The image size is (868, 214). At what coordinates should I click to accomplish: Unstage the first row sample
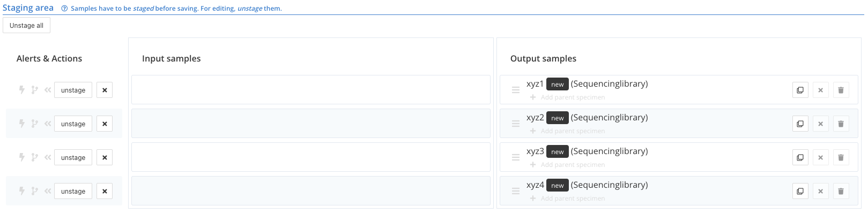(x=73, y=90)
